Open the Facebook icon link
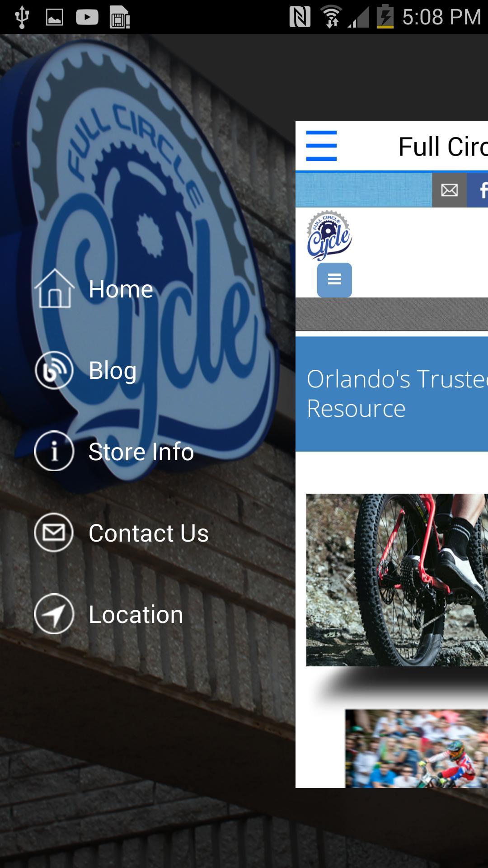This screenshot has height=868, width=488. (x=478, y=190)
